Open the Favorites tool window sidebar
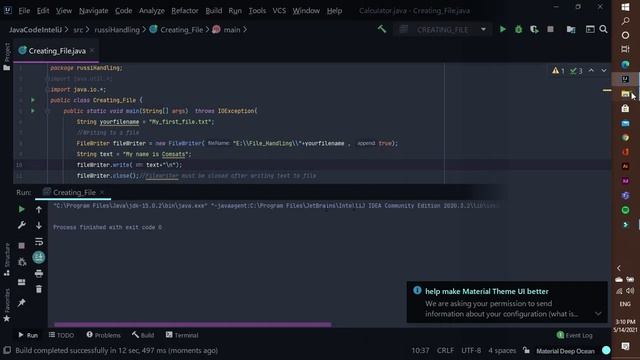640x360 pixels. 7,305
